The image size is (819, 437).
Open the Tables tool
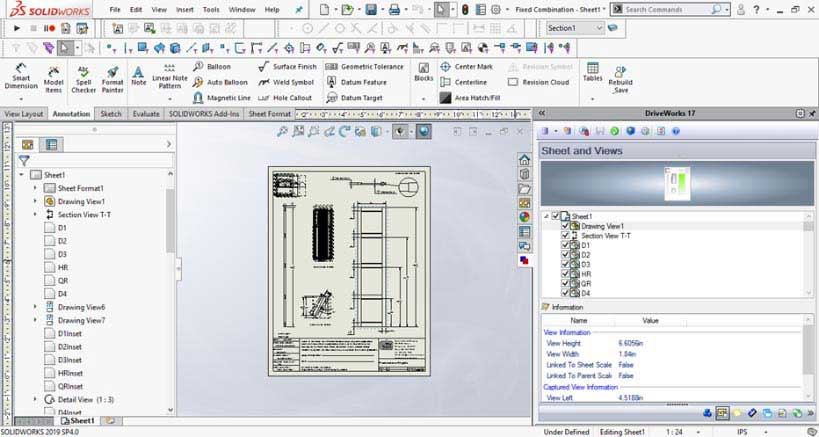tap(592, 73)
